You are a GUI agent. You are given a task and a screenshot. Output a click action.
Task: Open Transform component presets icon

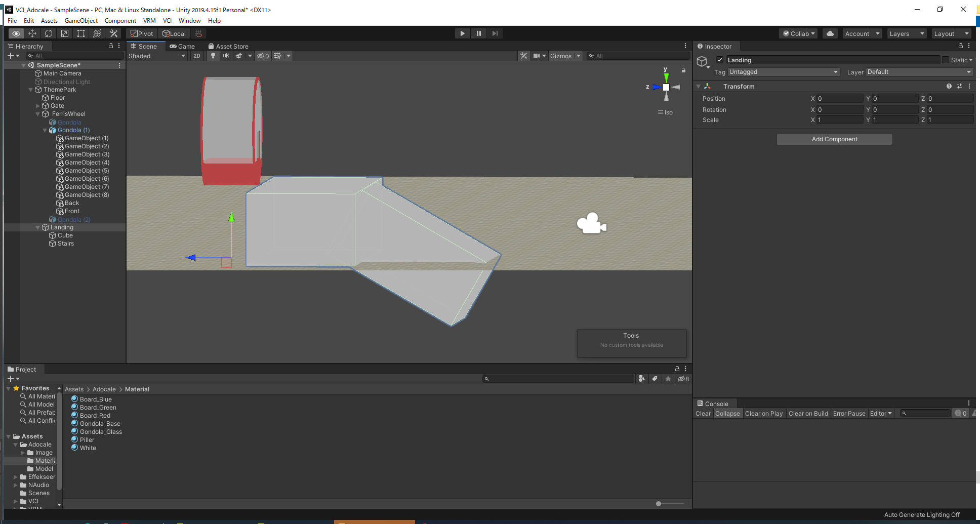(959, 87)
